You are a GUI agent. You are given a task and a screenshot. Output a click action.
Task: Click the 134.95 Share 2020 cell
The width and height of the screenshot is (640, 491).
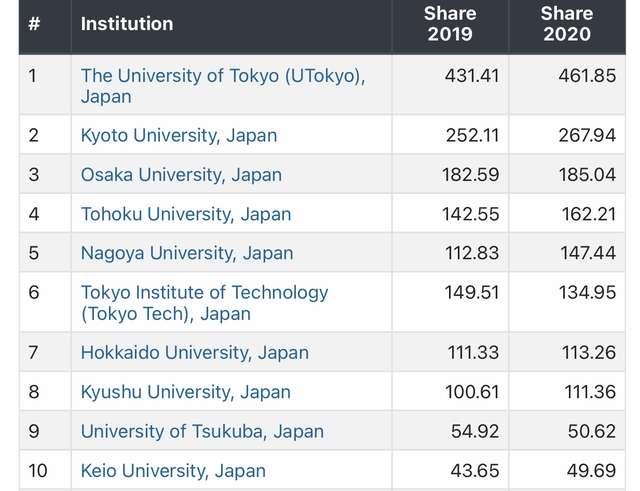coord(587,293)
